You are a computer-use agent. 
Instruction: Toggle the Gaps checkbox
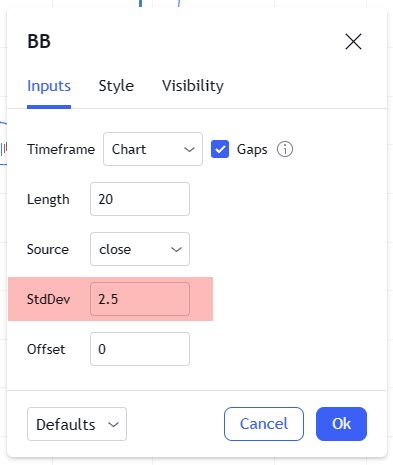click(x=220, y=149)
